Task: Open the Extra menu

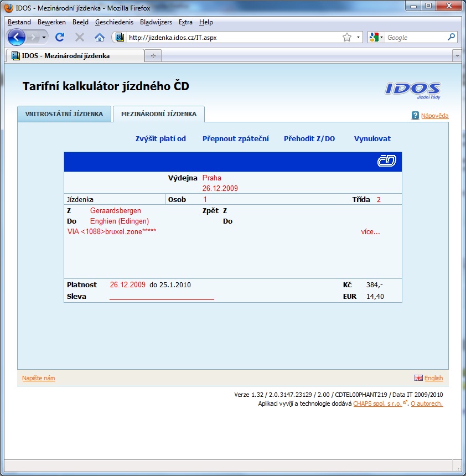Action: (x=185, y=22)
